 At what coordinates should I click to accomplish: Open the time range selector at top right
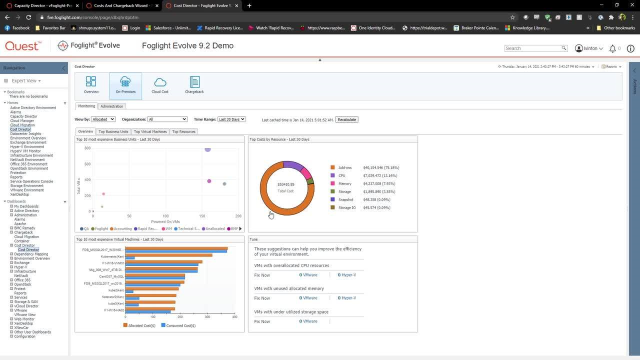coord(546,67)
